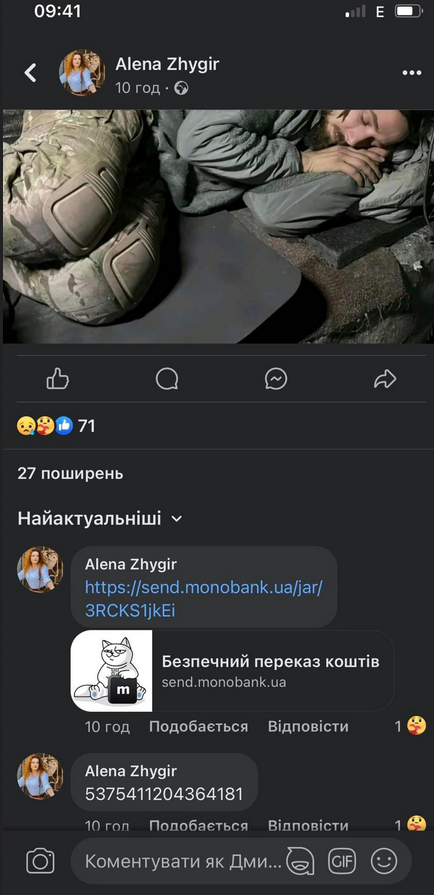Click Подобається under the monobank comment
This screenshot has height=895, width=434.
coord(198,727)
